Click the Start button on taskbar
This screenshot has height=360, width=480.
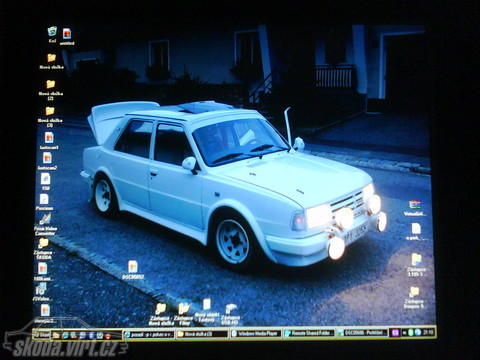[x=42, y=335]
